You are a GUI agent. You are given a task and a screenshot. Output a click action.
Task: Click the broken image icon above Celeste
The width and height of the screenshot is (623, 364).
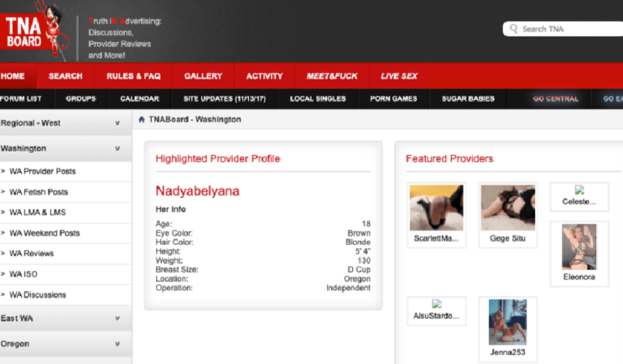click(x=579, y=190)
